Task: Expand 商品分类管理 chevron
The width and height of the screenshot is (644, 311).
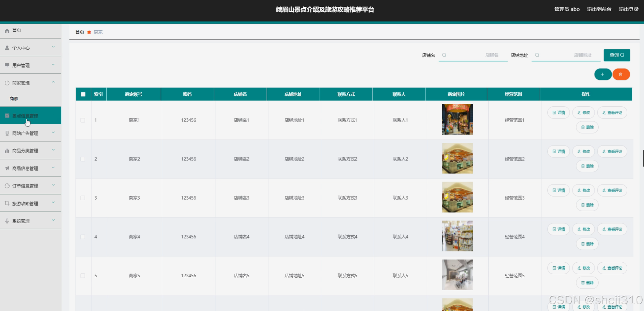Action: point(53,150)
